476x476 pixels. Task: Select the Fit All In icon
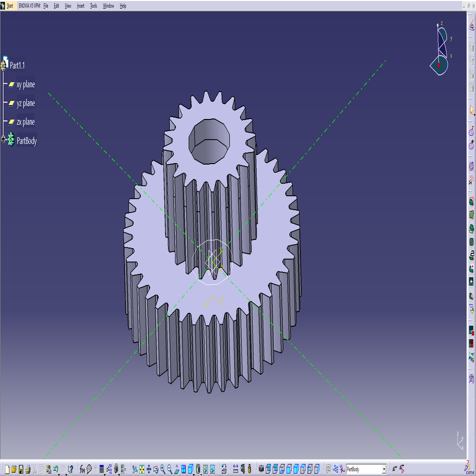point(142,469)
